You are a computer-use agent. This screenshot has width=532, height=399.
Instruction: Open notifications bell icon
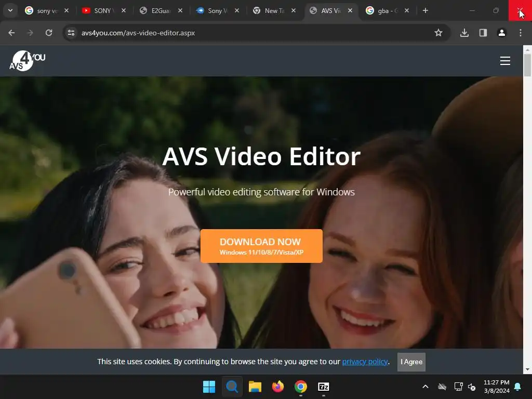click(x=518, y=387)
